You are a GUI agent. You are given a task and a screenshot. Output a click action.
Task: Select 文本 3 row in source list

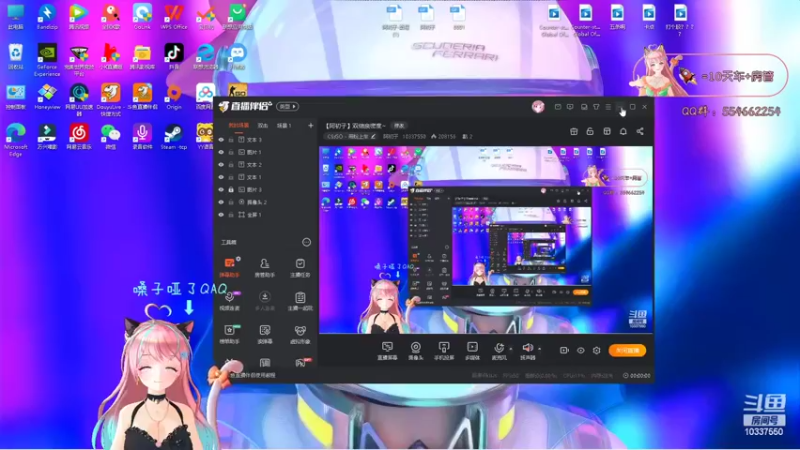(266, 140)
